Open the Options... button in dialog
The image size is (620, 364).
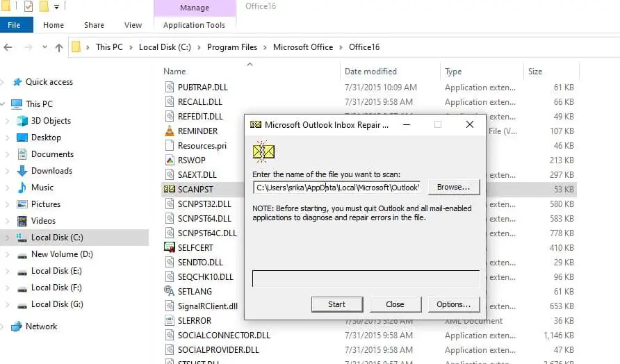click(x=453, y=304)
